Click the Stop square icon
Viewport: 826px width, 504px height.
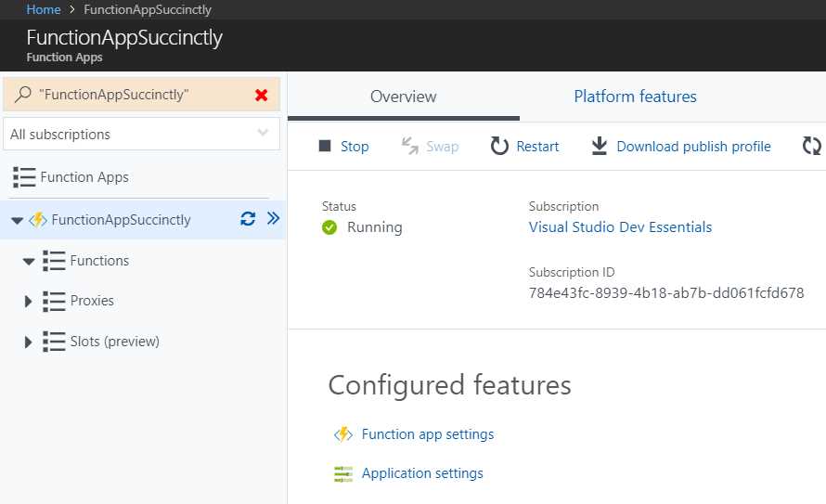tap(325, 146)
